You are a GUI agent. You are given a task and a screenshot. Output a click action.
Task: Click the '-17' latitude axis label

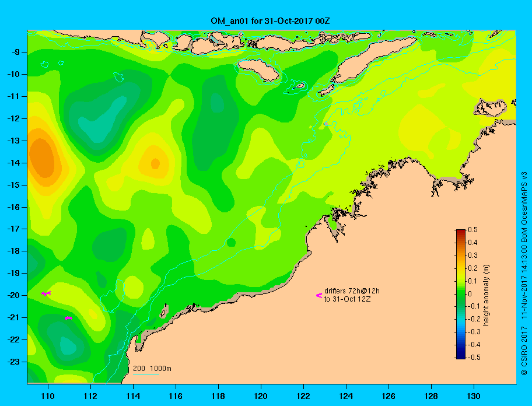[14, 229]
